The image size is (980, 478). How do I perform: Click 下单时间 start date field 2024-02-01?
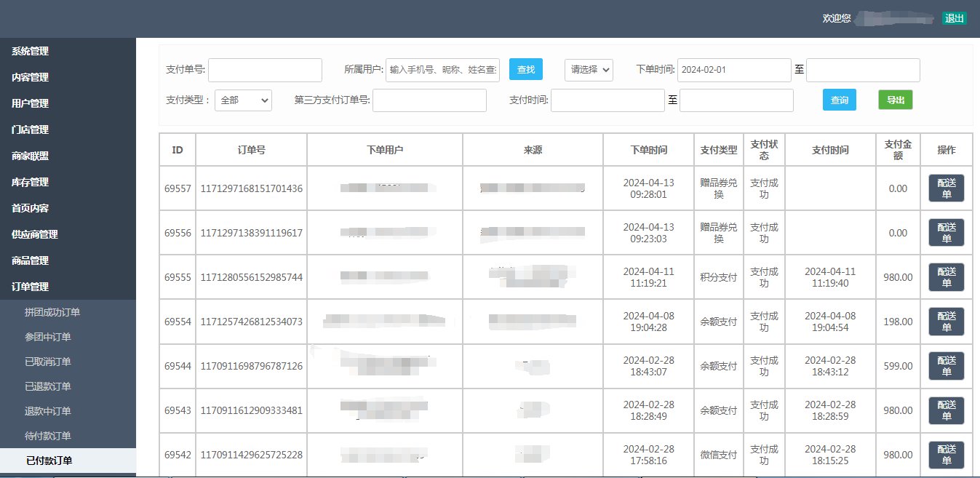click(733, 70)
